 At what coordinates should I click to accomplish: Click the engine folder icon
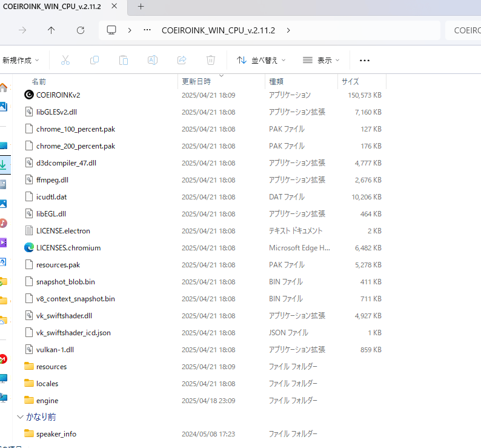29,400
